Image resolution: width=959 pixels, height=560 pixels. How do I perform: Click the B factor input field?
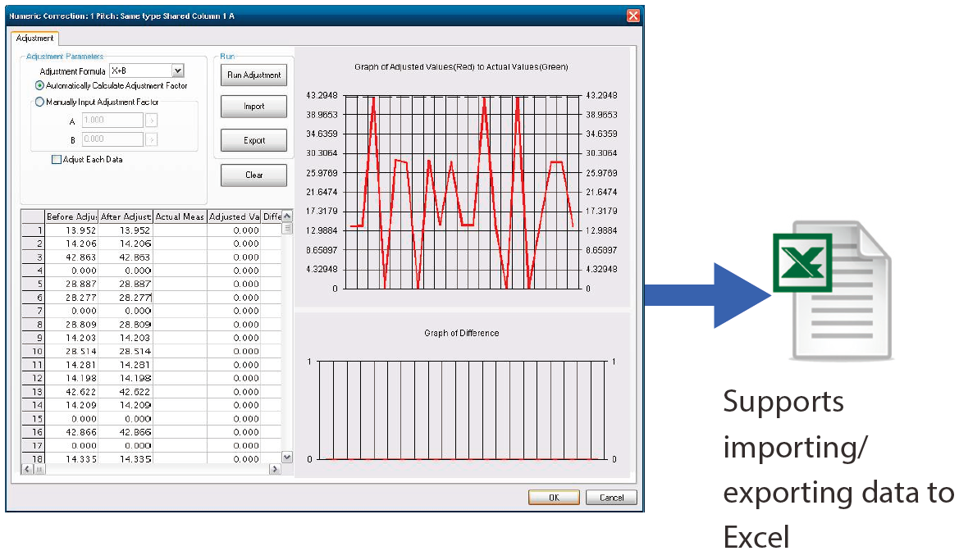[x=112, y=139]
